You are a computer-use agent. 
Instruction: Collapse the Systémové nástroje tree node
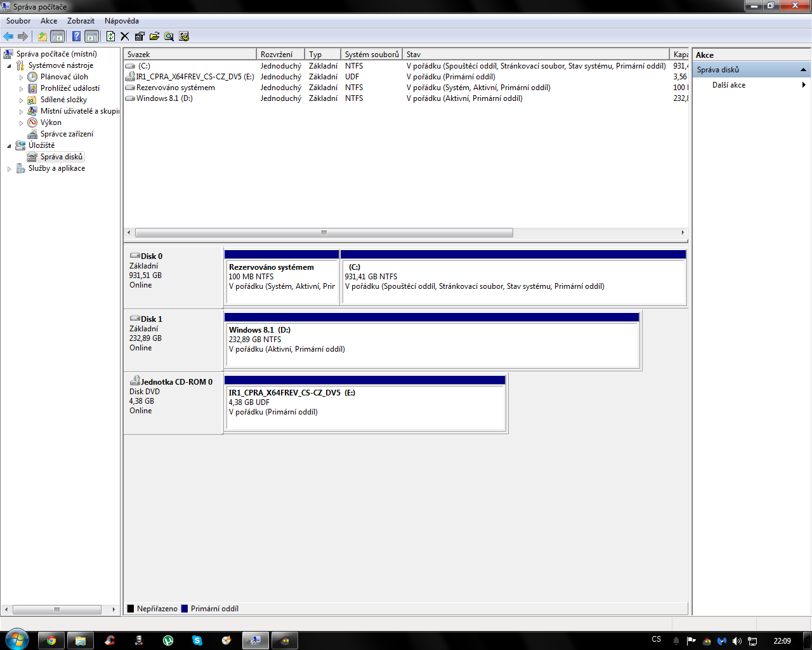coord(9,65)
